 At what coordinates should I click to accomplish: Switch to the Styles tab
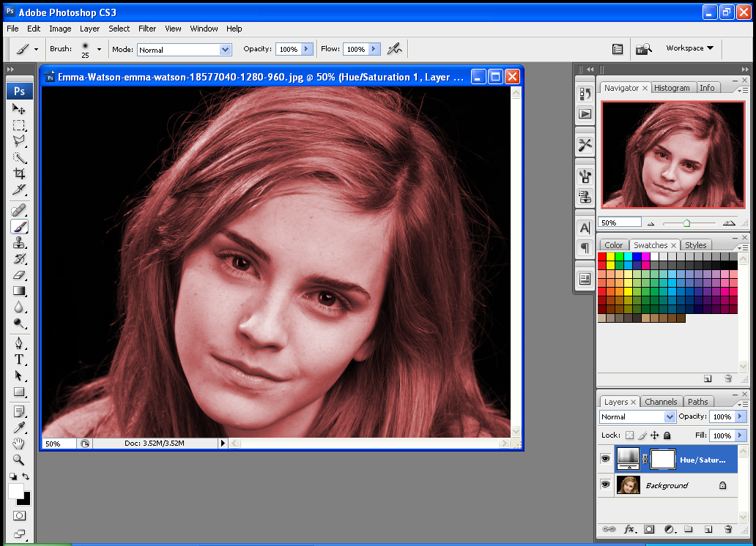695,244
